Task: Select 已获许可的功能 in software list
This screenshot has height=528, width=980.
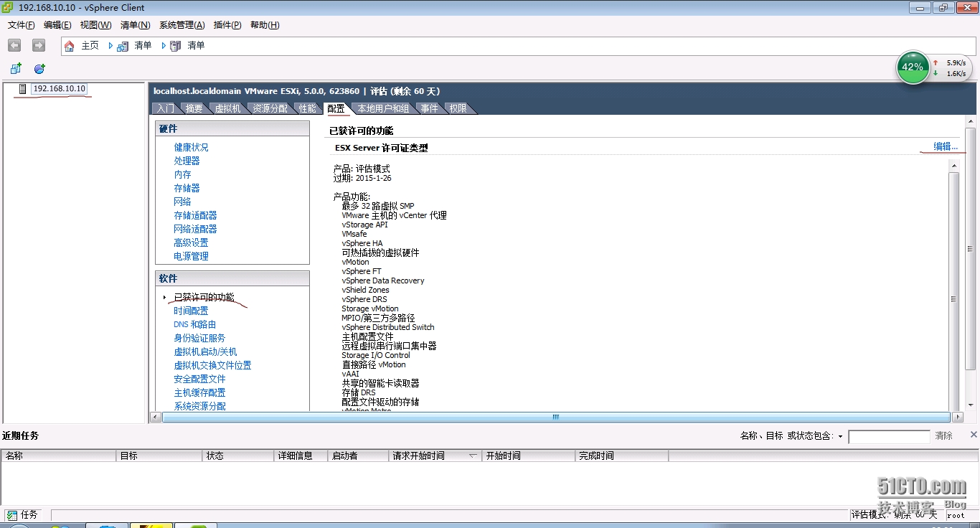Action: tap(204, 297)
